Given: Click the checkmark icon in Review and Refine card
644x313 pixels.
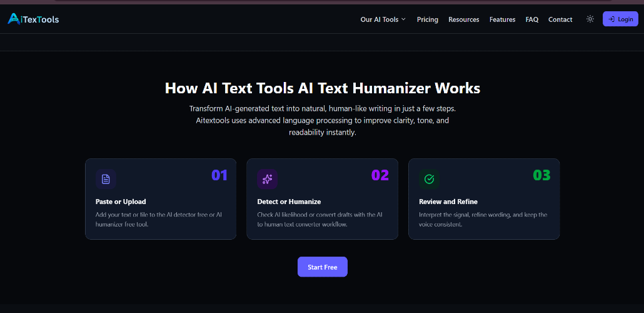Looking at the screenshot, I should (429, 179).
